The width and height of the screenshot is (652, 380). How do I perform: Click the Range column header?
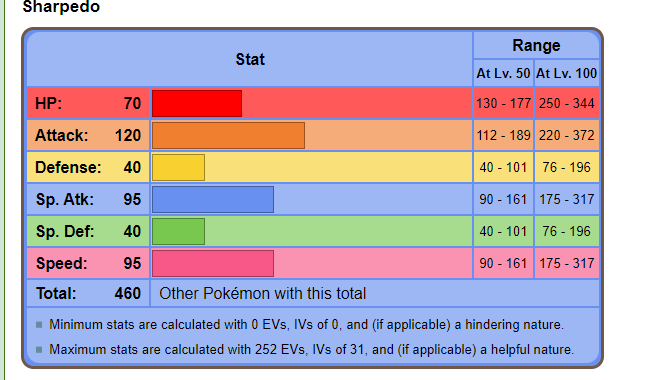coord(536,45)
